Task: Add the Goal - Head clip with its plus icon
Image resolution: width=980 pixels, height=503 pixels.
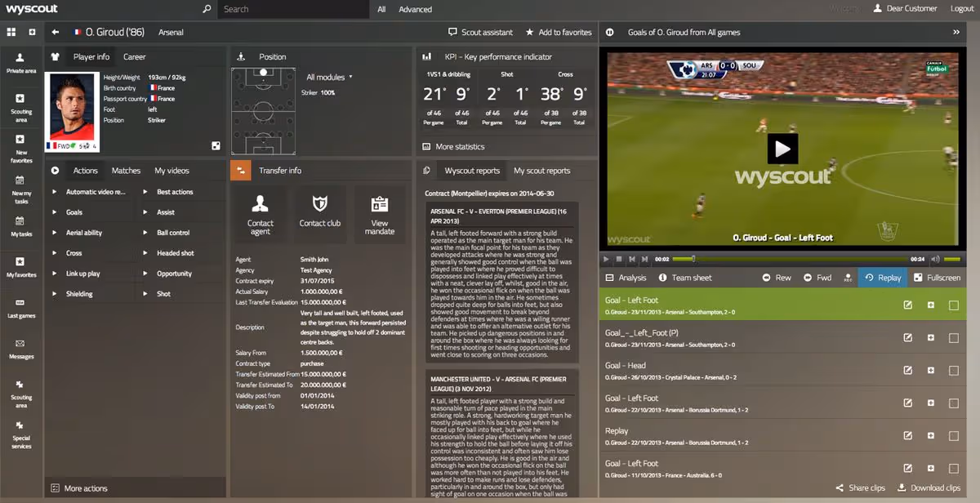Action: (930, 371)
